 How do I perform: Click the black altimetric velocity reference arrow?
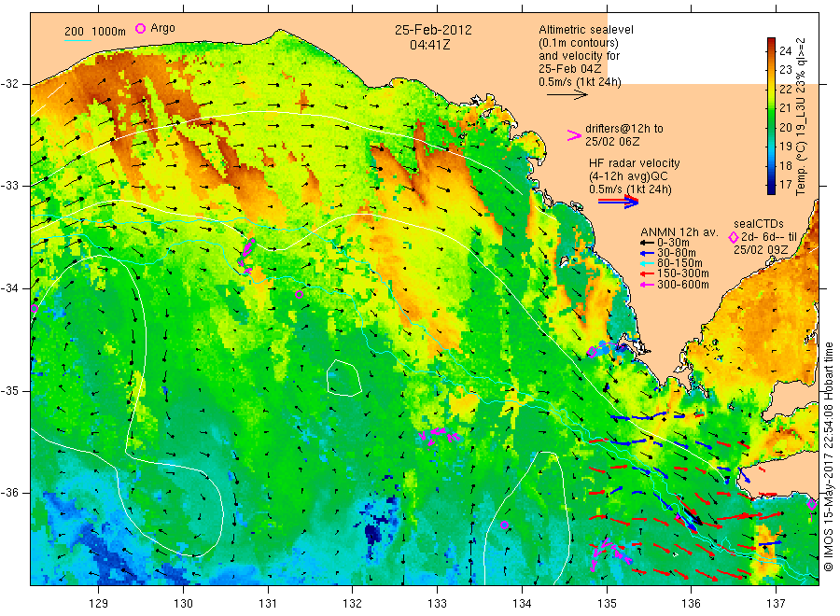pos(567,95)
